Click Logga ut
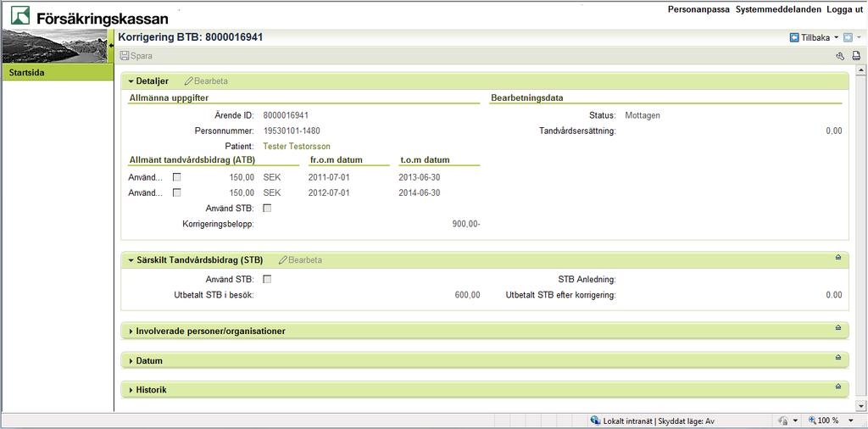The width and height of the screenshot is (868, 429). click(845, 9)
